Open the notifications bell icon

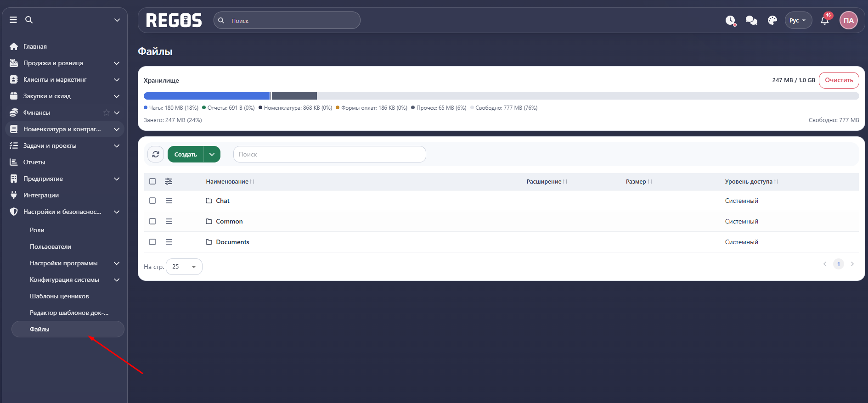tap(824, 21)
